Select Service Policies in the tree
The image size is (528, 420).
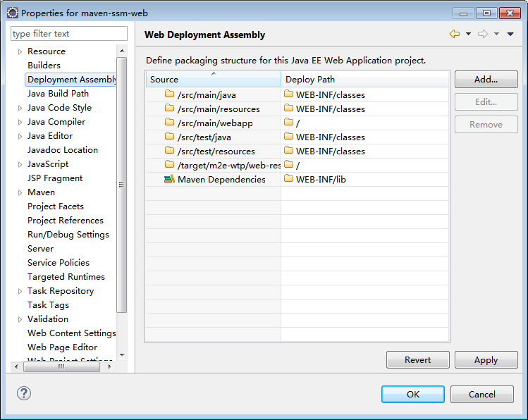59,262
